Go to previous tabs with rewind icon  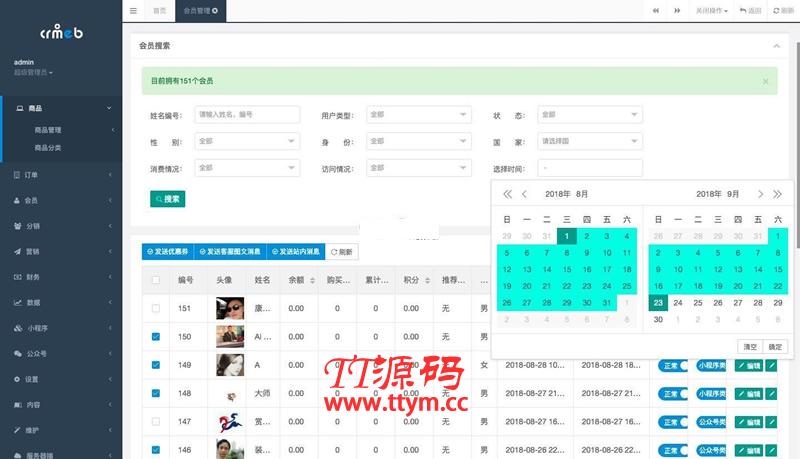(656, 11)
